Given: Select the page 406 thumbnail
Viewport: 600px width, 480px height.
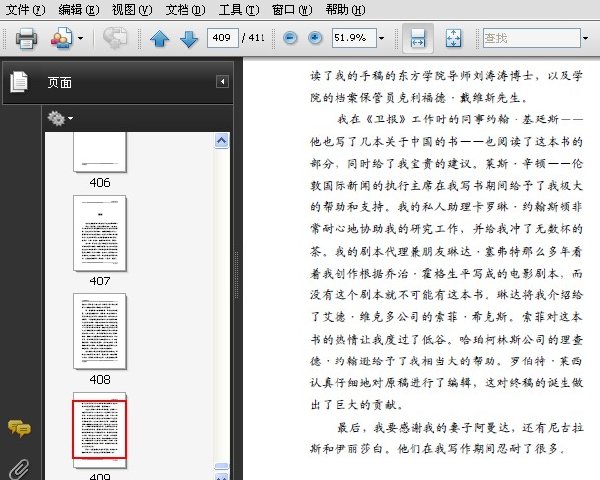Looking at the screenshot, I should click(x=100, y=152).
